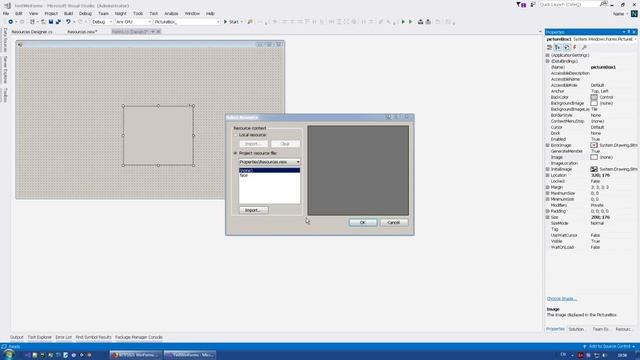This screenshot has width=640, height=360.
Task: Click the Start debugging button
Action: 233,22
